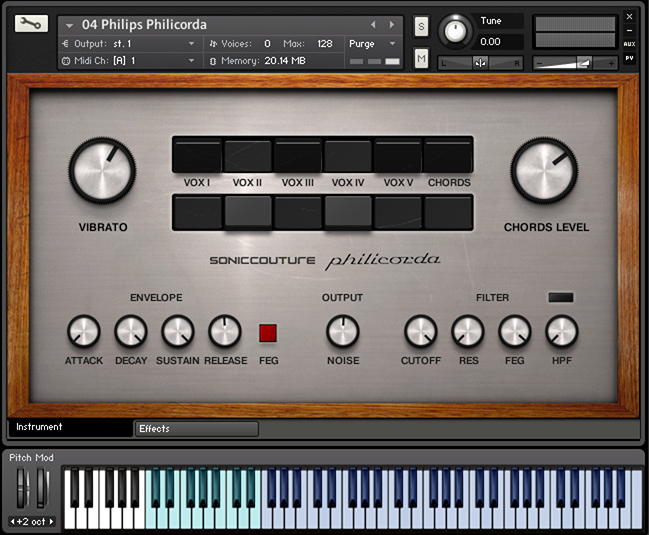This screenshot has width=649, height=535.
Task: Shift keyboard octave down with left arrow
Action: [x=12, y=521]
